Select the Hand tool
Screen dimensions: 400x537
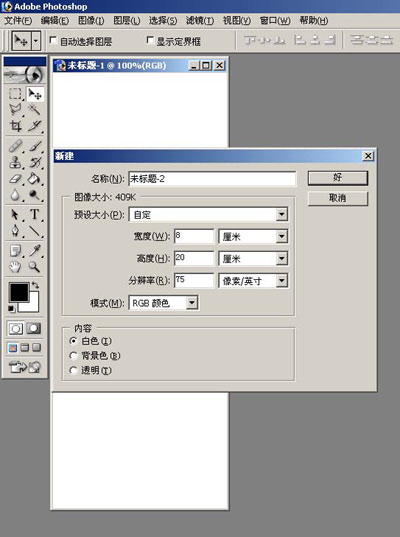click(x=15, y=266)
